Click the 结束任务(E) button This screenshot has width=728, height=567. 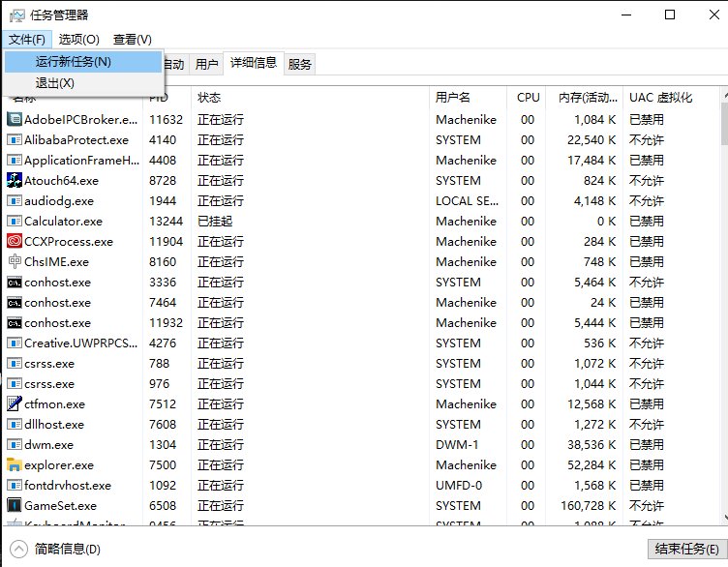pos(686,550)
